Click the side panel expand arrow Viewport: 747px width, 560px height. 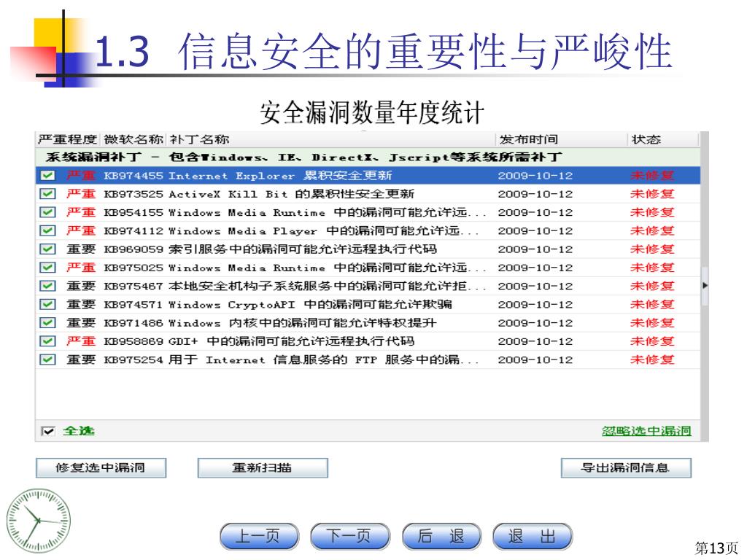pyautogui.click(x=705, y=286)
